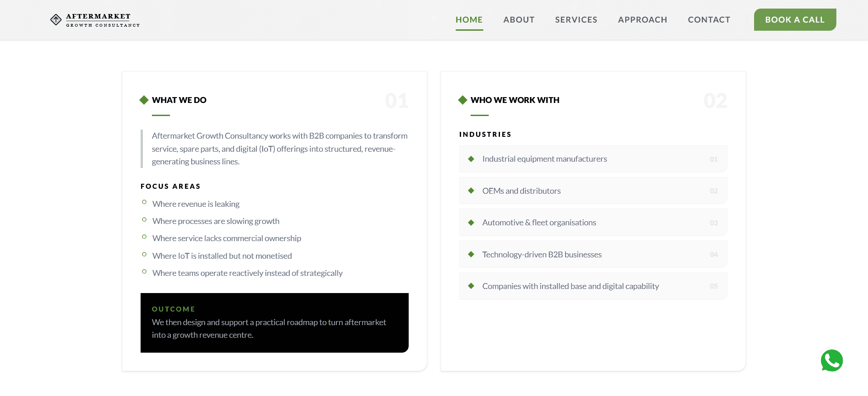
Task: Click the INDUSTRIES label
Action: pyautogui.click(x=485, y=135)
